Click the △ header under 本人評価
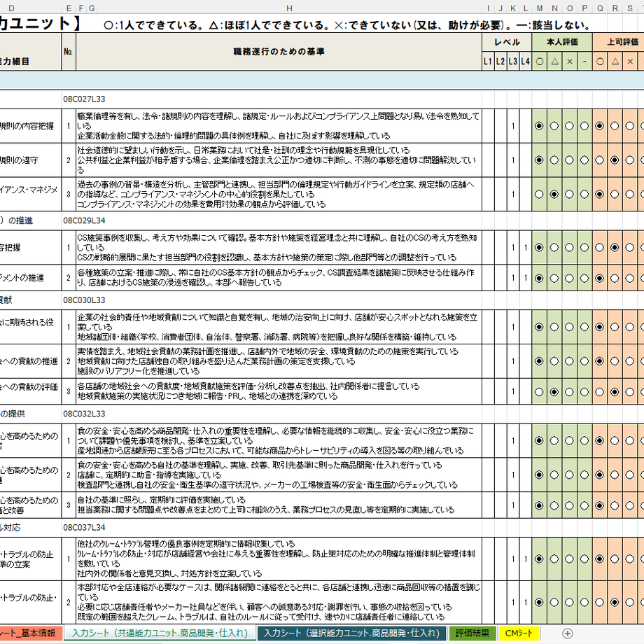644x644 pixels. [x=554, y=62]
